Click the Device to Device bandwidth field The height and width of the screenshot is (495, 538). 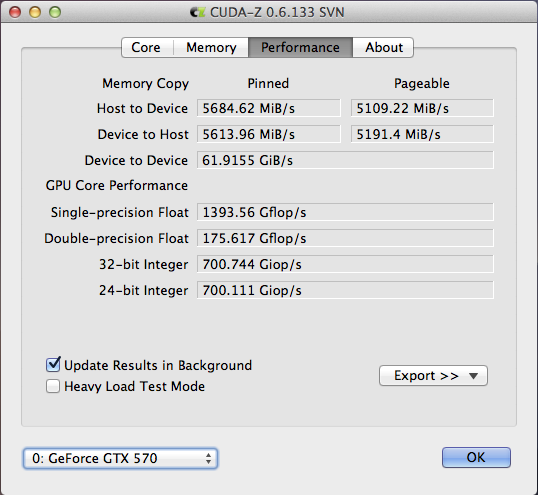345,160
